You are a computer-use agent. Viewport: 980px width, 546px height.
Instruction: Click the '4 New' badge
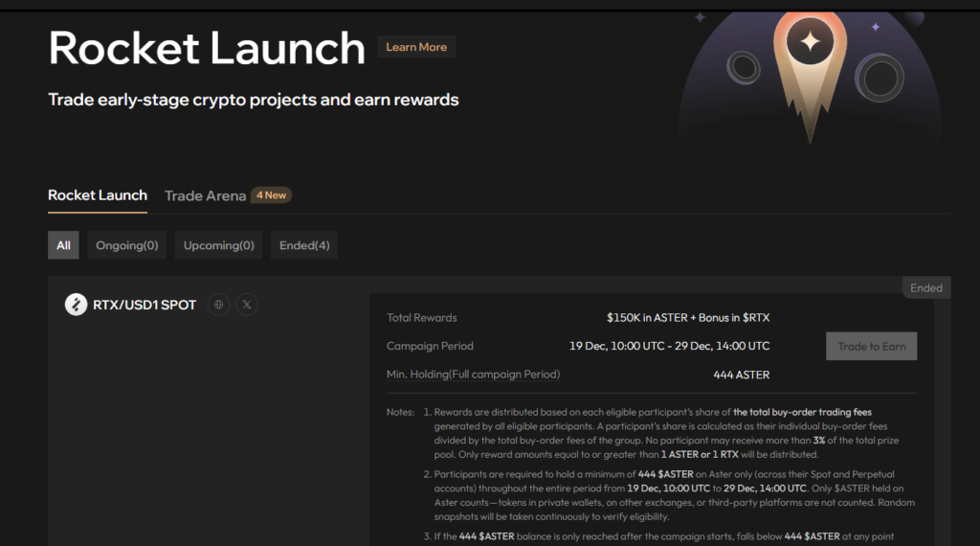coord(271,195)
